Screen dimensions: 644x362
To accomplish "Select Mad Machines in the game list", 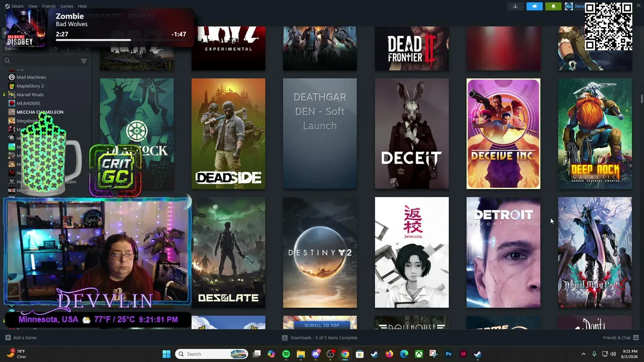I will (31, 77).
